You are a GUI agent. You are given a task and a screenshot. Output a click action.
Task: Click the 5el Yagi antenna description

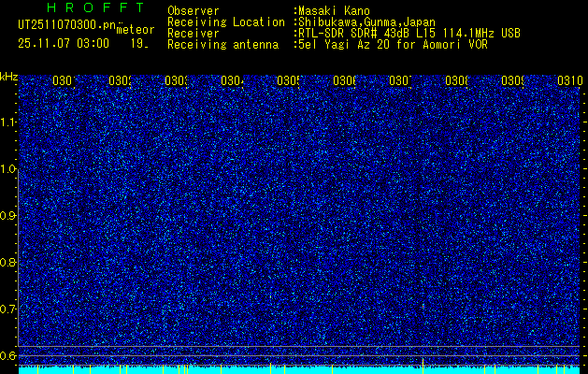coord(393,45)
